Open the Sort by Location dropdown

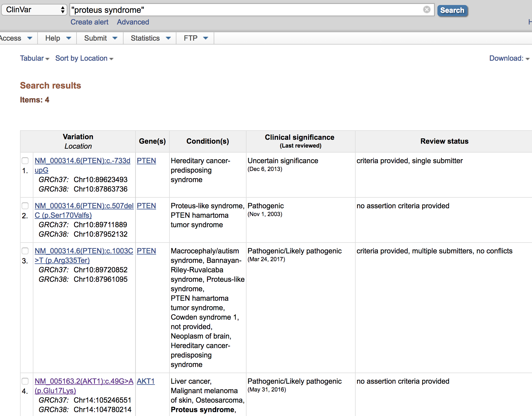[x=84, y=58]
